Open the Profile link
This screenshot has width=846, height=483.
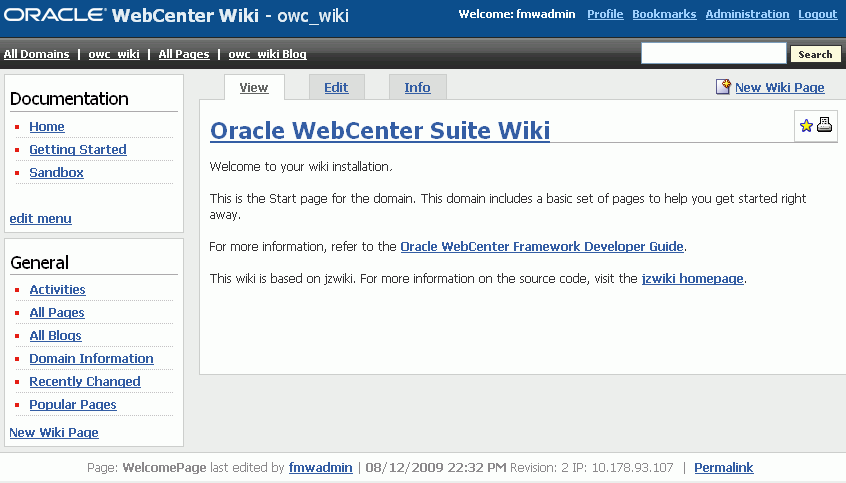605,14
